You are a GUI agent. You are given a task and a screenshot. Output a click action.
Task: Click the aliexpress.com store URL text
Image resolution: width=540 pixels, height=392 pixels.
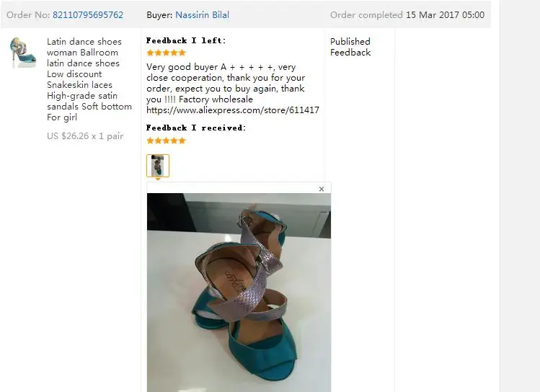click(x=233, y=110)
